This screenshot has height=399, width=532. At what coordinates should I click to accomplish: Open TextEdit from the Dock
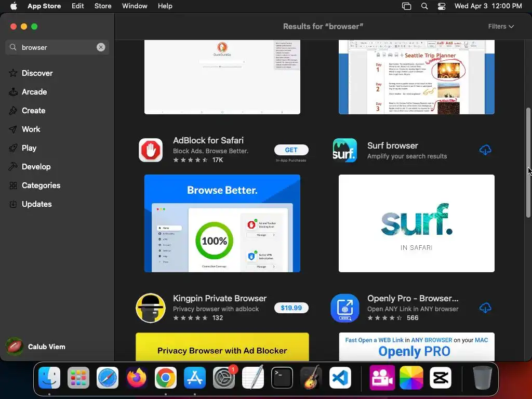253,378
